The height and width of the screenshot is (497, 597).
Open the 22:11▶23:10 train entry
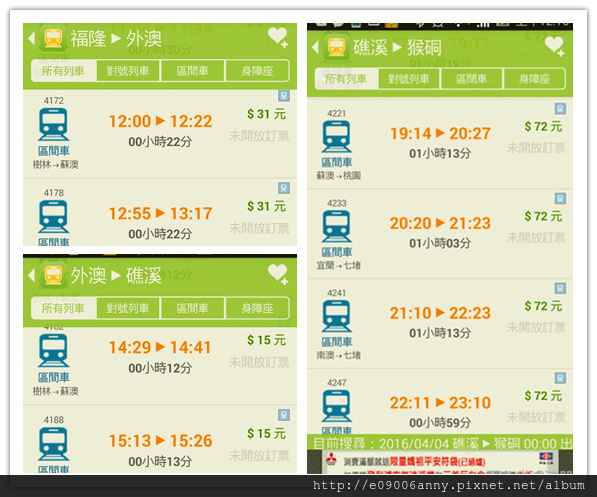(440, 401)
